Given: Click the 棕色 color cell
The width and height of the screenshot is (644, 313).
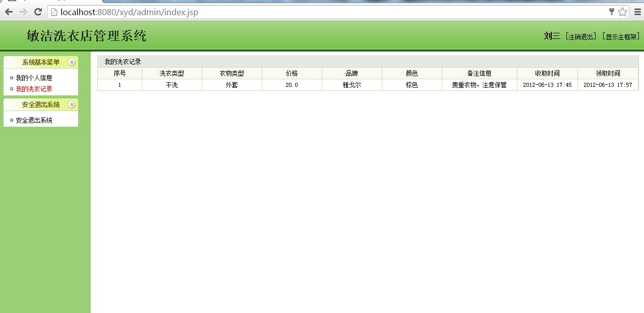Looking at the screenshot, I should tap(412, 85).
